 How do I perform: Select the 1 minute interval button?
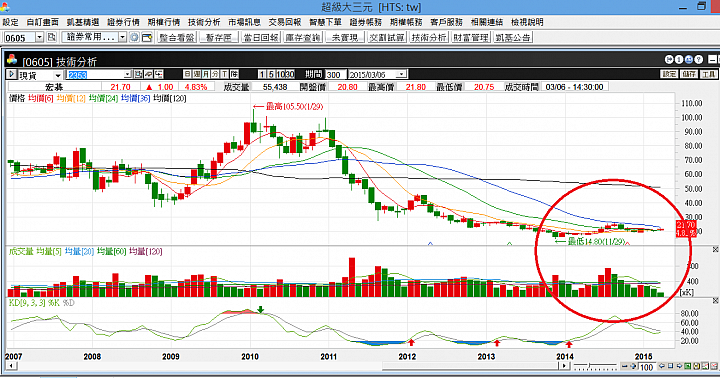pos(262,74)
